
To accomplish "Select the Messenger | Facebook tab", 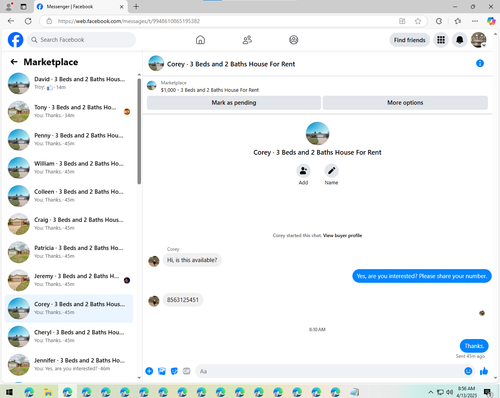I will click(80, 7).
